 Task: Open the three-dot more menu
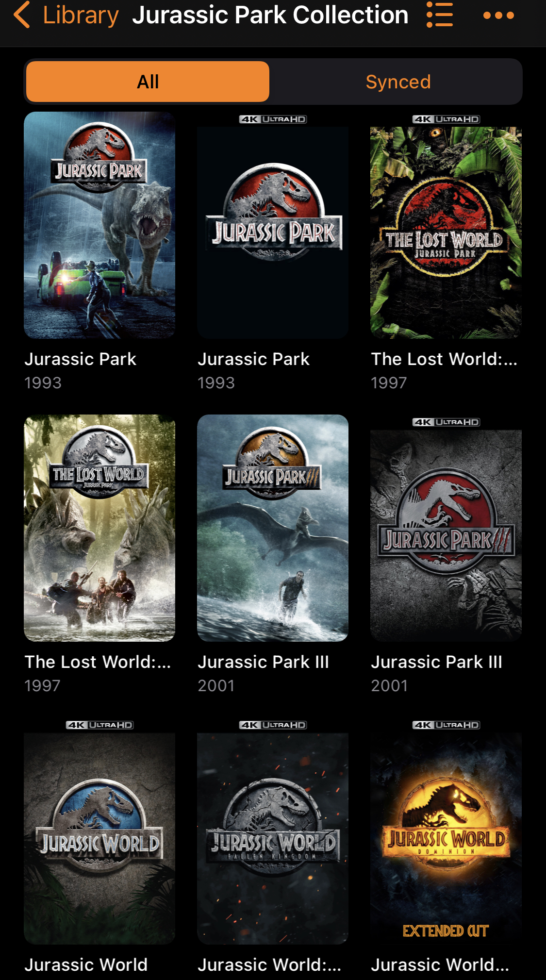tap(498, 16)
